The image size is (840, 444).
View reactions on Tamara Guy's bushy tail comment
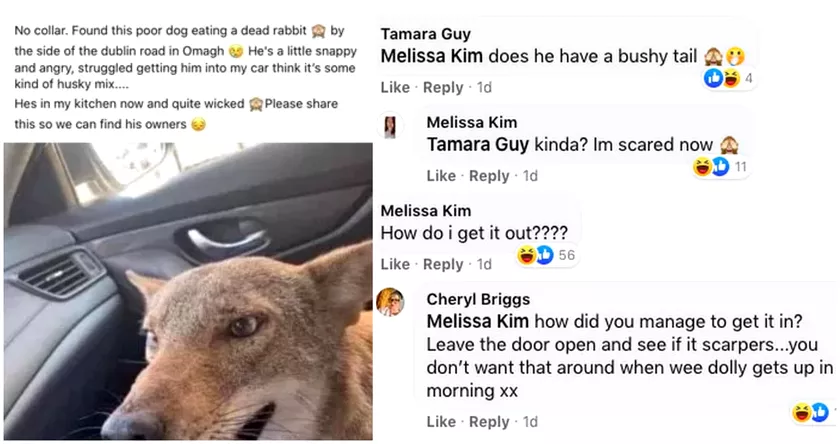[729, 78]
